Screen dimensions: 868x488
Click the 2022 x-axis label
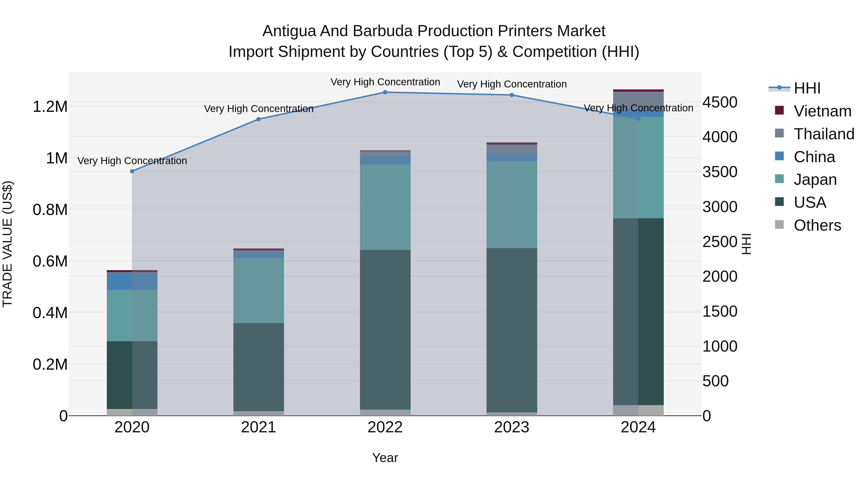tap(385, 427)
